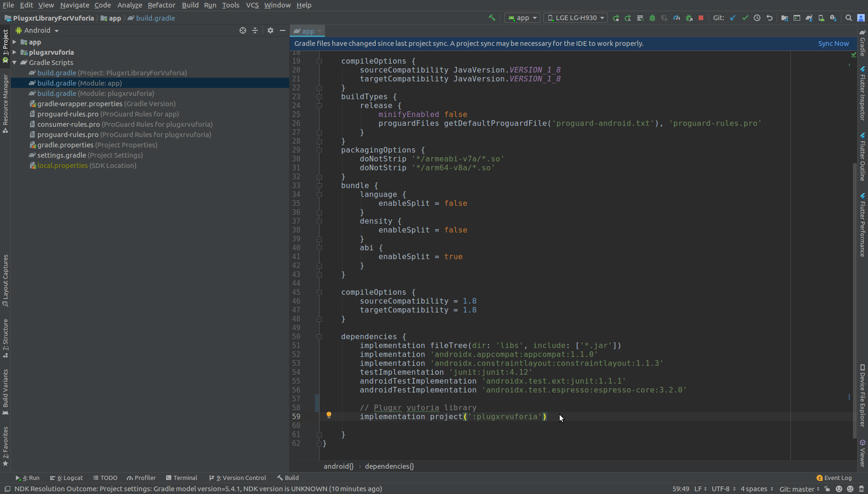Viewport: 868px width, 494px height.
Task: Toggle read-only lock icon in status bar
Action: click(x=827, y=489)
